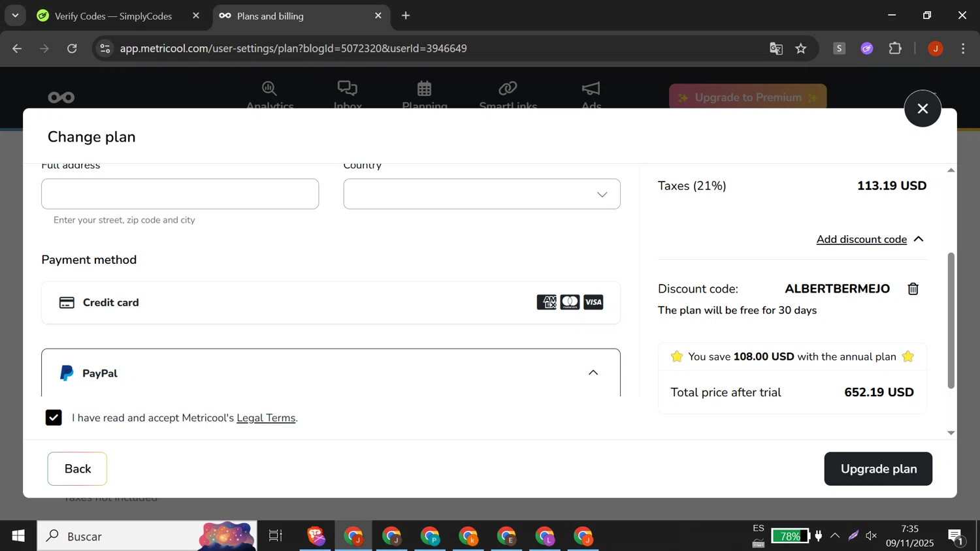Open the Extensions puzzle menu
This screenshot has width=980, height=551.
895,48
